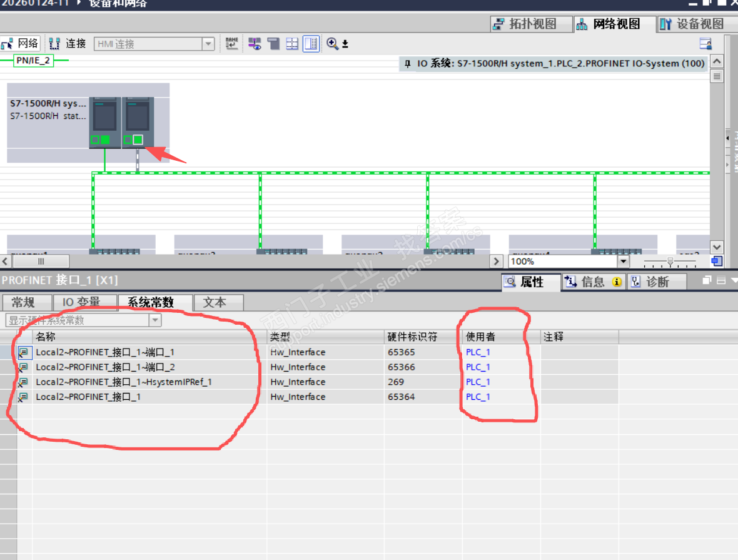Click hardware identifier cell 65365

pyautogui.click(x=423, y=352)
